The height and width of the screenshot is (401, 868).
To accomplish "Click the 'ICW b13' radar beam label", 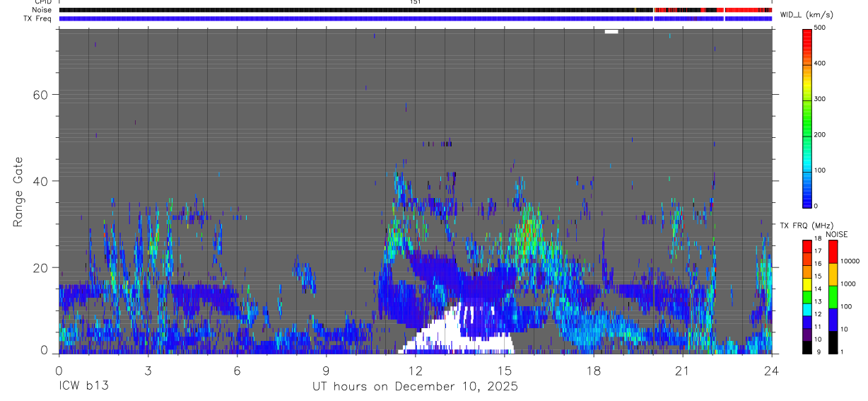I will pyautogui.click(x=83, y=386).
